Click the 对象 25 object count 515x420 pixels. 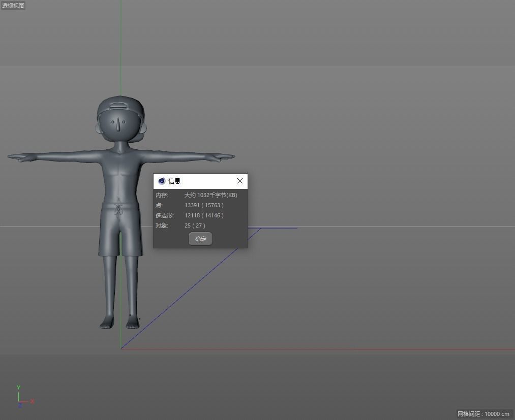coord(195,225)
